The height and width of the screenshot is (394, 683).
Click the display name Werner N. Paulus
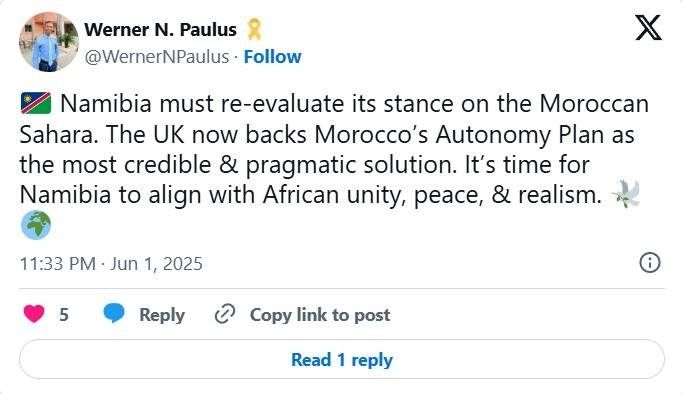160,30
